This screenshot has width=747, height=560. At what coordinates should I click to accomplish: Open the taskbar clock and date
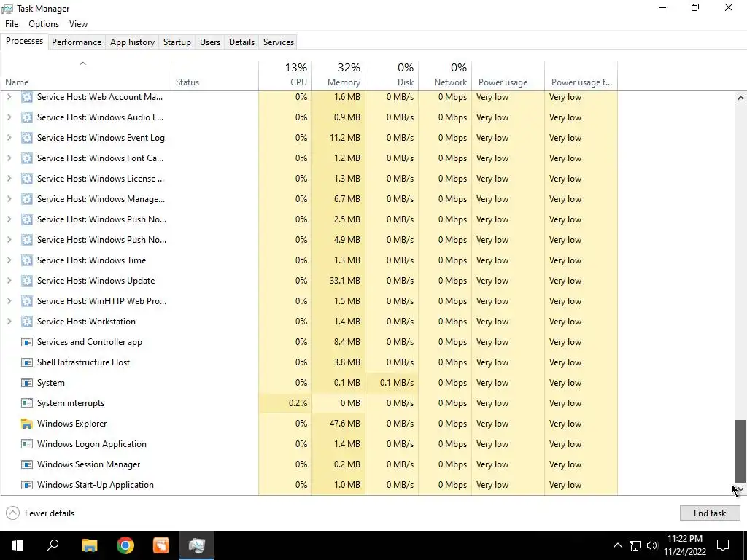(684, 545)
